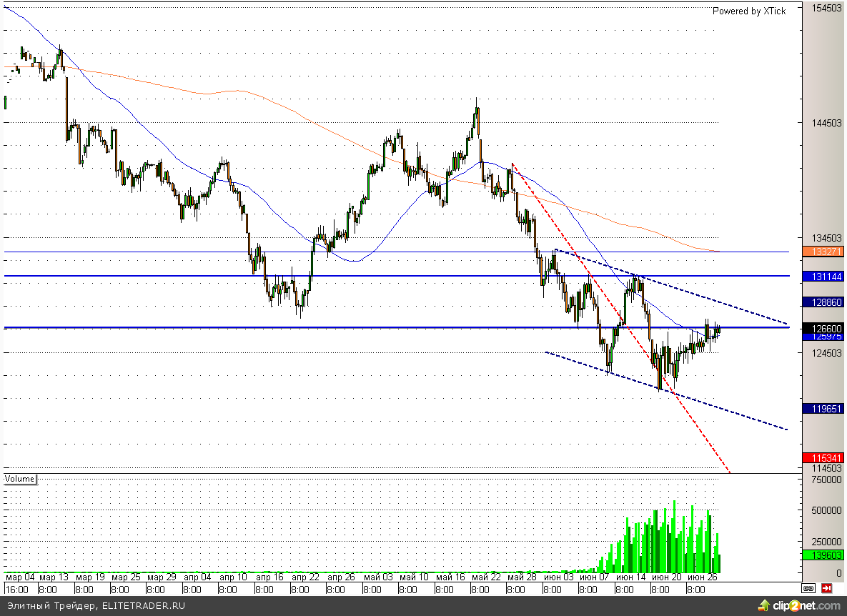Select the 119651 lower channel label
The width and height of the screenshot is (847, 616).
pos(823,409)
